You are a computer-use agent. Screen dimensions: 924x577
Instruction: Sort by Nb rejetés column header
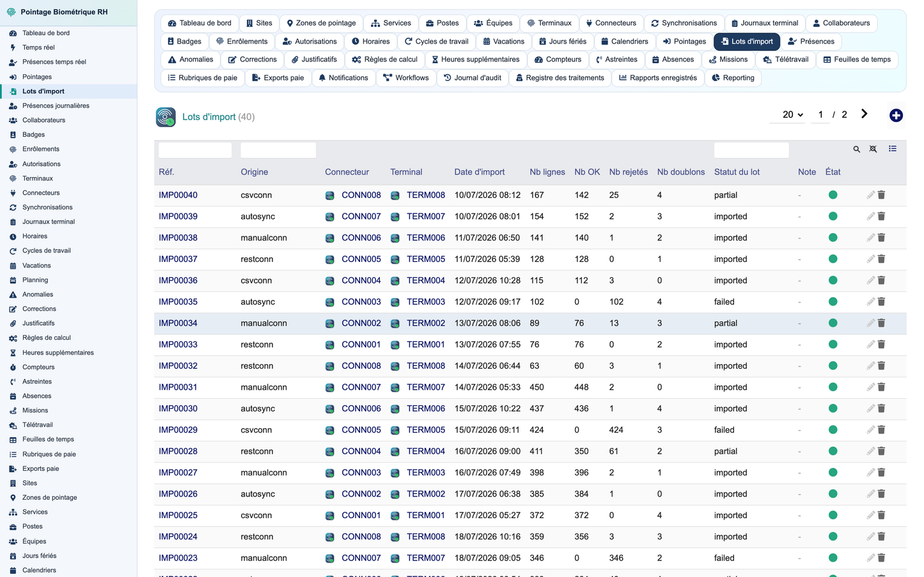[x=629, y=172]
